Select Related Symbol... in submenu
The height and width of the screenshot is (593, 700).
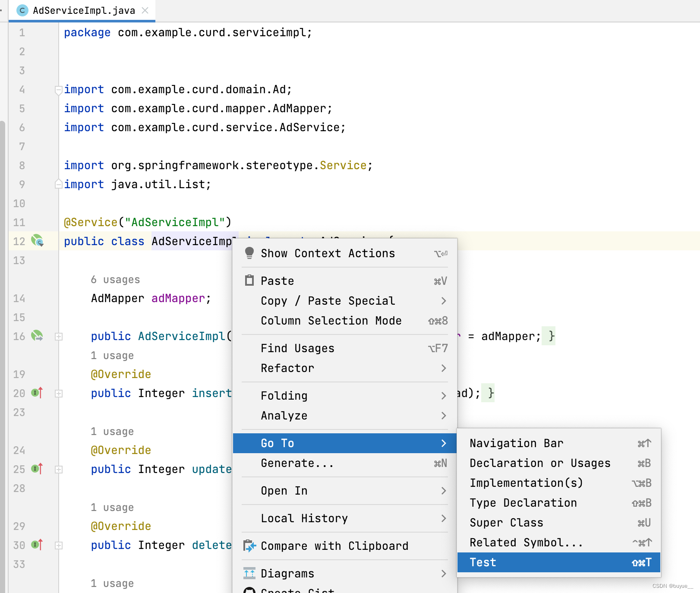point(559,543)
